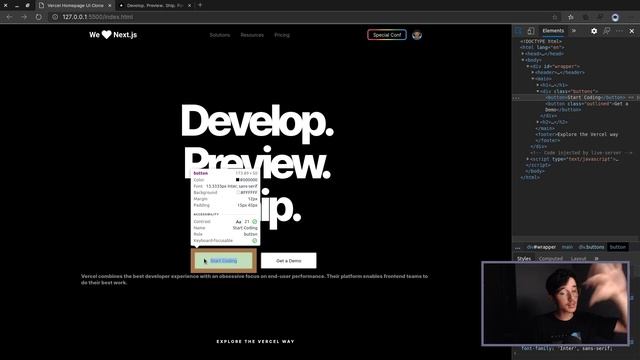
Task: Collapse the body node in DOM tree
Action: [x=522, y=60]
